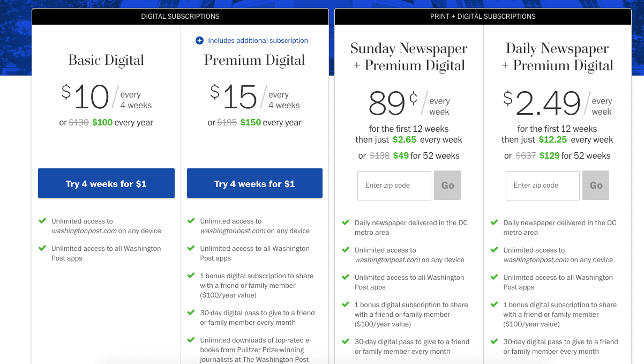Click Premium Digital's e-books downloads checkmark
This screenshot has height=364, width=644.
(191, 339)
